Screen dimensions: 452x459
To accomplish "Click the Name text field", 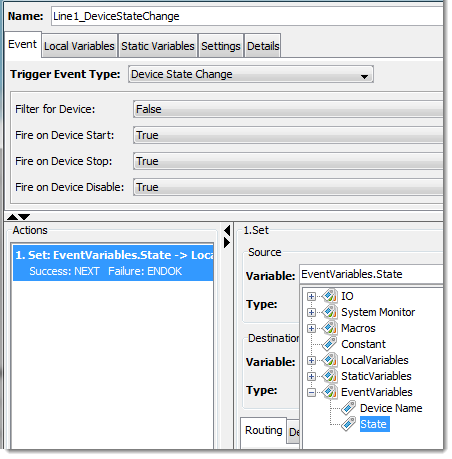I will click(247, 16).
